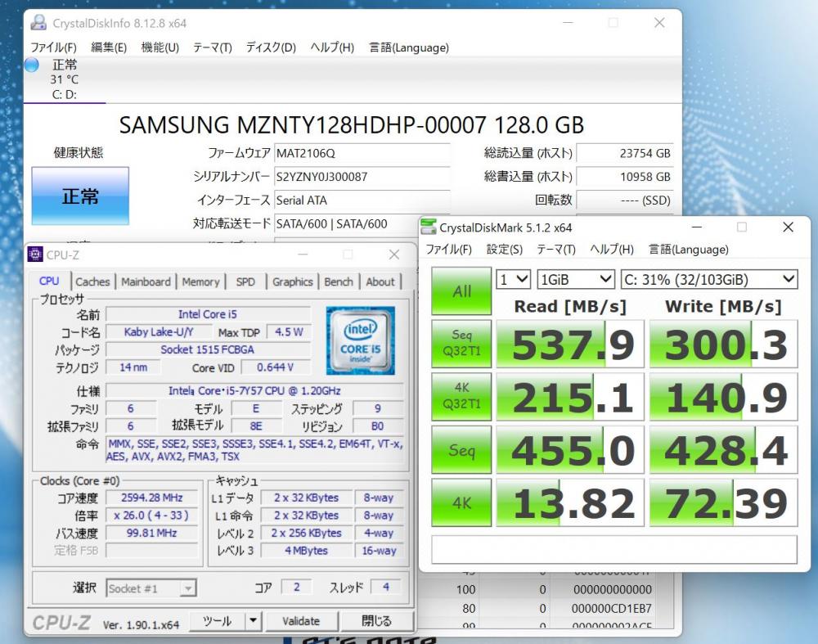Switch to the SPD tab in CPU-Z
Screen dimensions: 818x644
(245, 281)
